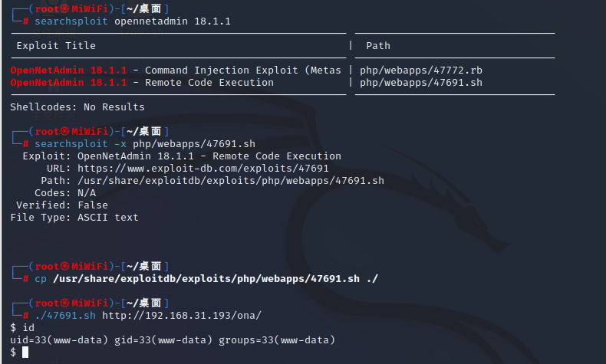Click the Exploit Title column header

pyautogui.click(x=56, y=45)
